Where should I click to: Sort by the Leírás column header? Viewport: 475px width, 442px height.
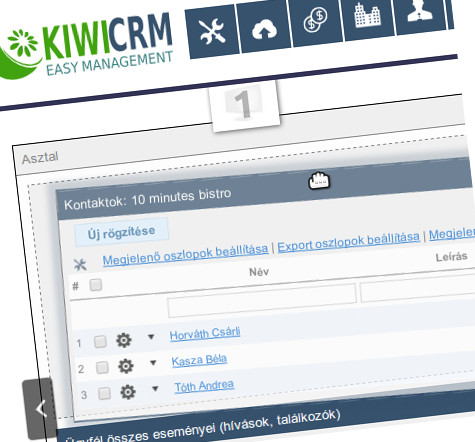[451, 257]
